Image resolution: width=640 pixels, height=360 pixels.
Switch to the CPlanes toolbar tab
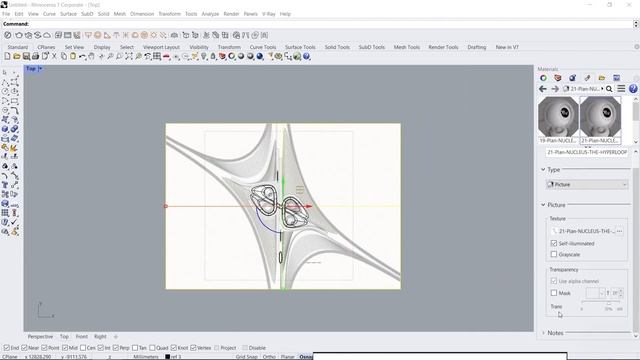[x=46, y=47]
